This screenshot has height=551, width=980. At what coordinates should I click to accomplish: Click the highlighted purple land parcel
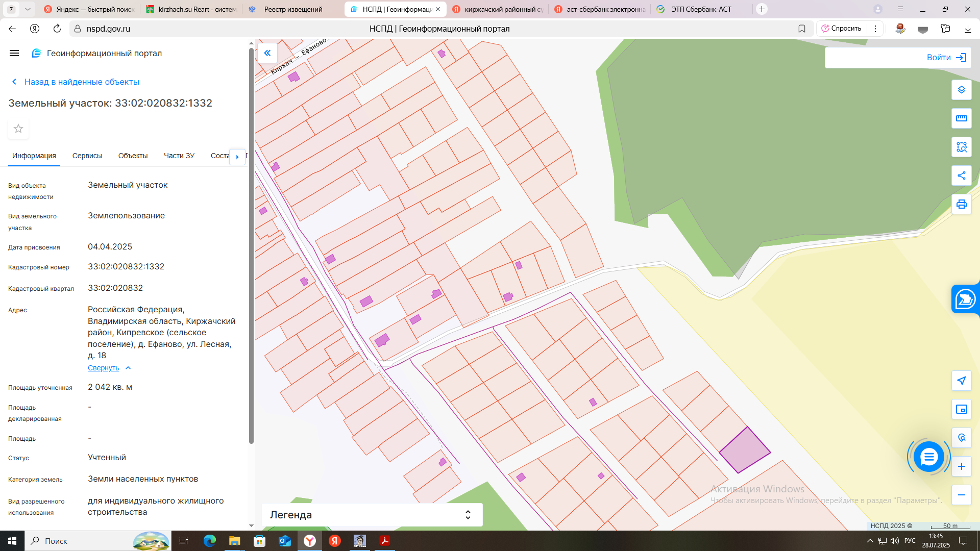click(x=745, y=450)
